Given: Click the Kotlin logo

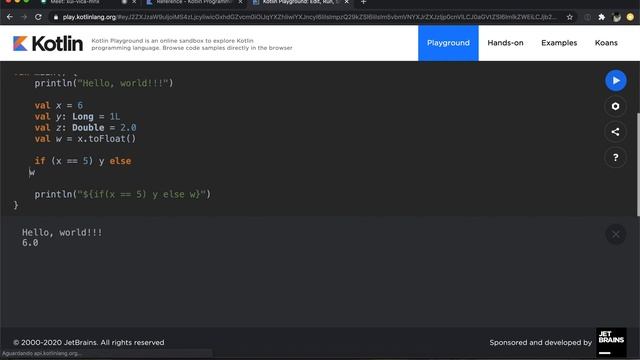Looking at the screenshot, I should pos(48,43).
